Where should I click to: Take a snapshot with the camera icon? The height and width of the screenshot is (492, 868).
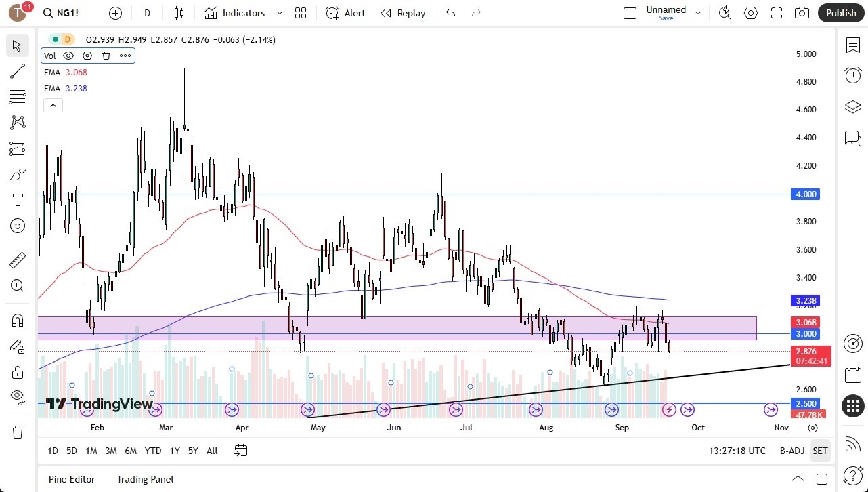[x=802, y=12]
